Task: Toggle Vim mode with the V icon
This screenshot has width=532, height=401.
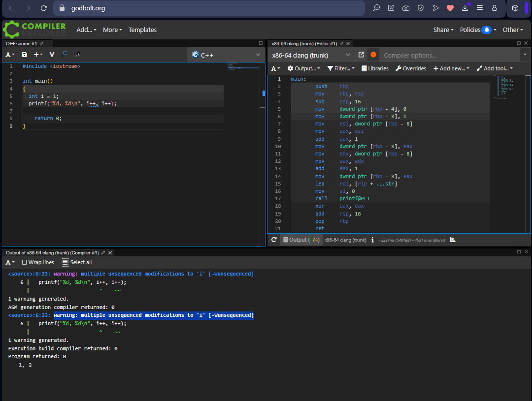Action: pos(52,55)
